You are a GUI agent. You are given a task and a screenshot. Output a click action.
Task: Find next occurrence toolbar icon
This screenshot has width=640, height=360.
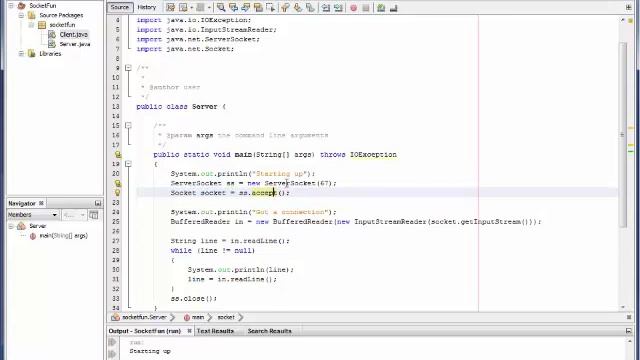[246, 7]
